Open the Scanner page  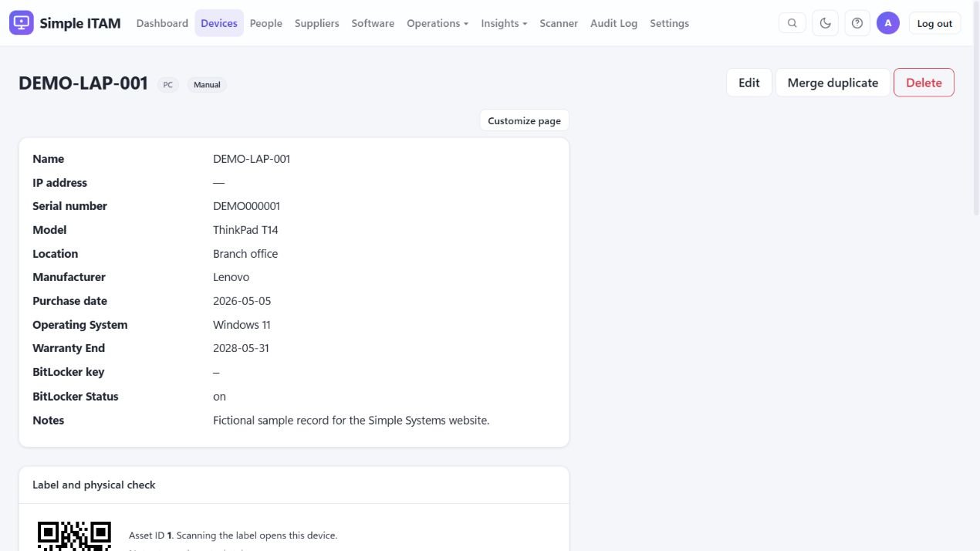coord(559,23)
